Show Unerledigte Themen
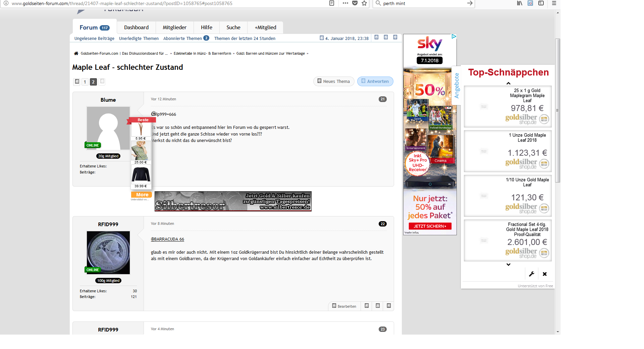644x349 pixels. (x=139, y=39)
